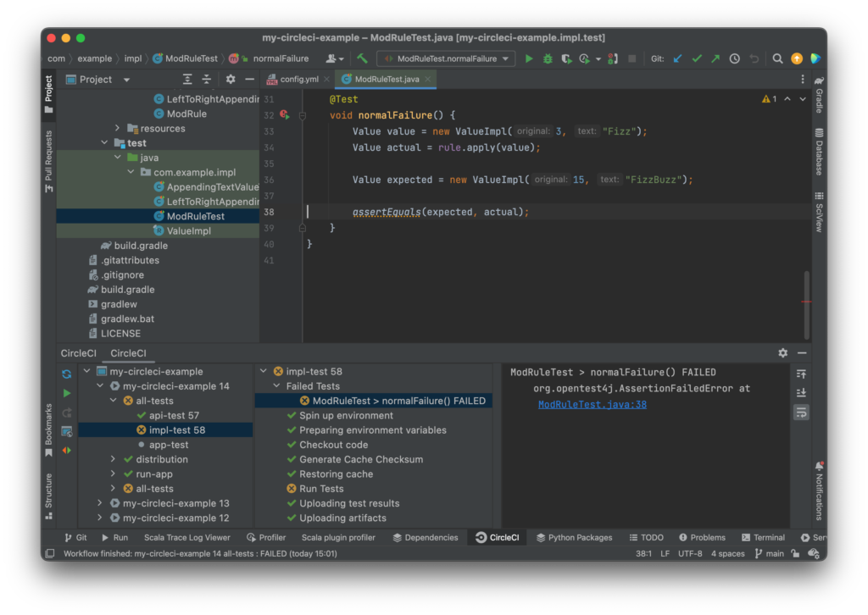
Task: Click the Profile run icon in toolbar
Action: [x=585, y=58]
